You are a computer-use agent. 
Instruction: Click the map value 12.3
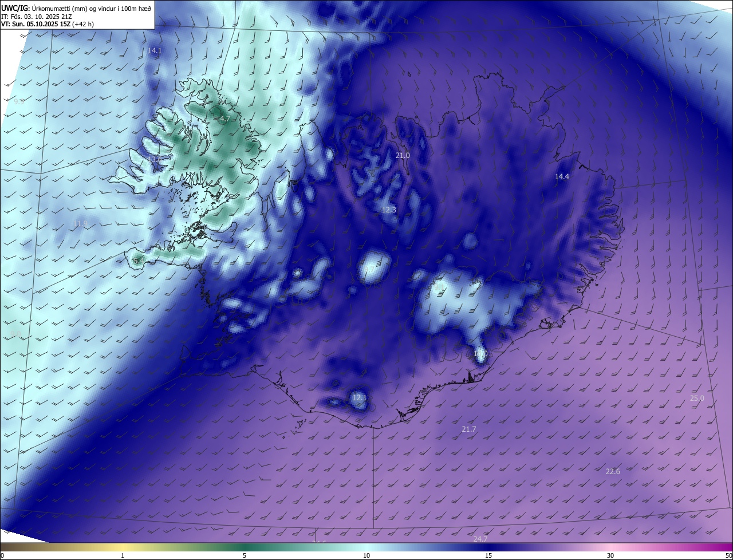[389, 210]
